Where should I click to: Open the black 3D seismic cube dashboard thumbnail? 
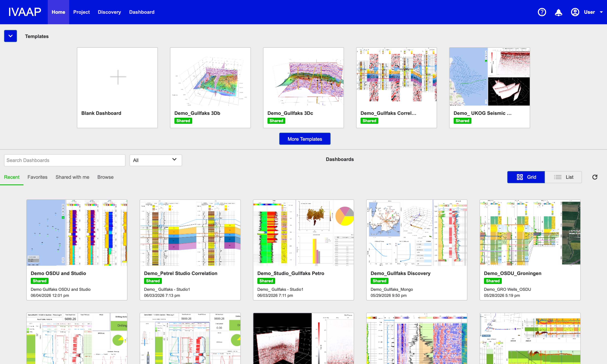[303, 339]
